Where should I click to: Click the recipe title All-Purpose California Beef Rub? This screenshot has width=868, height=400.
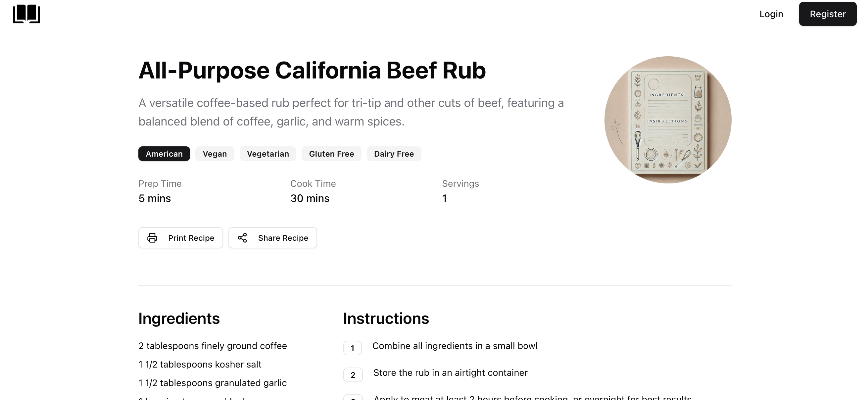[x=312, y=70]
